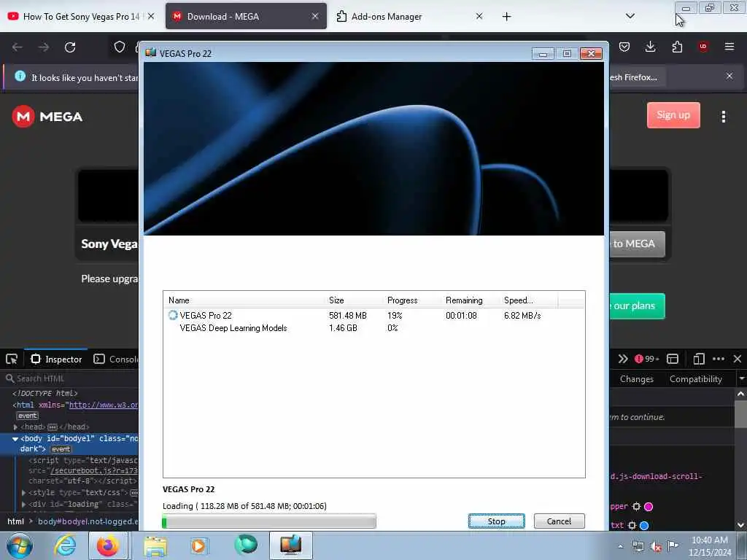Viewport: 747px width, 560px height.
Task: Open the list all tabs dropdown
Action: click(x=630, y=16)
